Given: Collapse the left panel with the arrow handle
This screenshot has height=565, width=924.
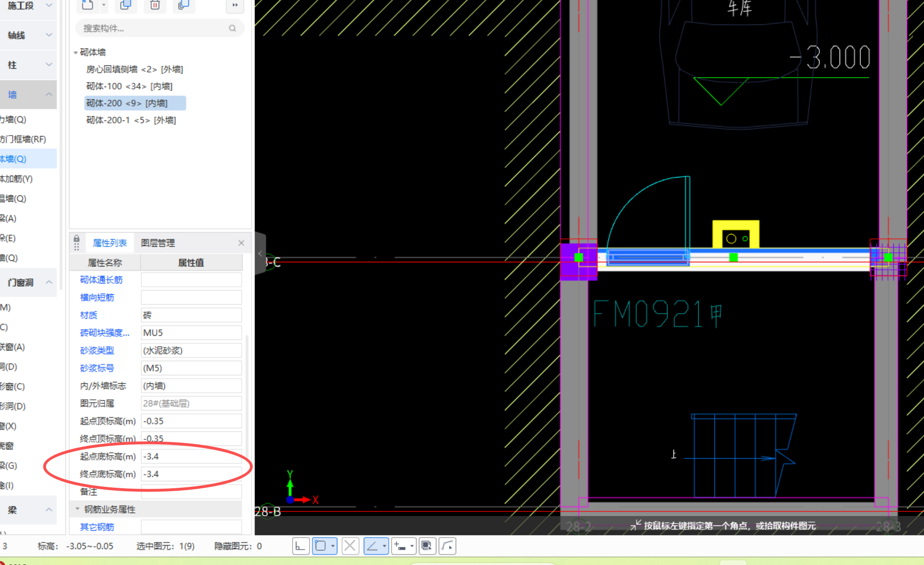Looking at the screenshot, I should pyautogui.click(x=260, y=253).
